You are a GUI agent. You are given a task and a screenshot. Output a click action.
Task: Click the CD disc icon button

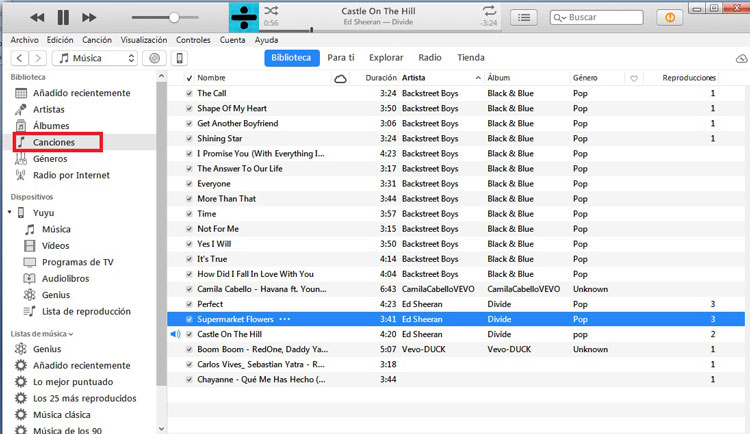click(154, 58)
